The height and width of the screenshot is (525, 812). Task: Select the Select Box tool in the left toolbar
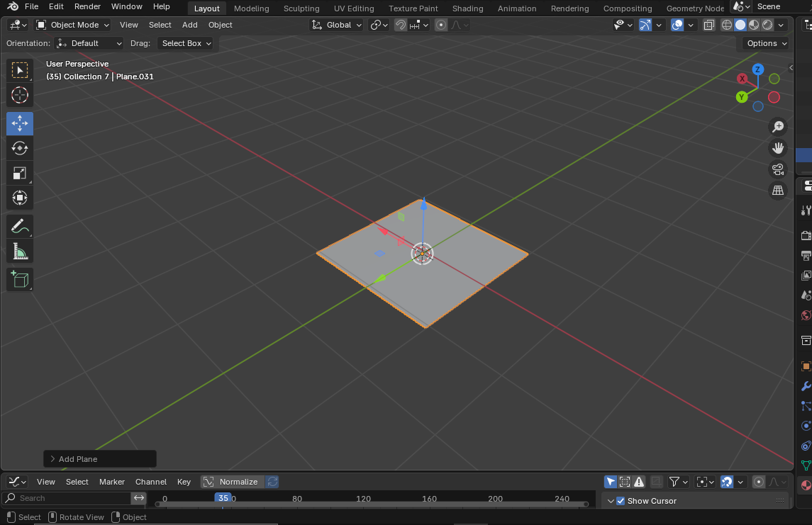point(20,70)
